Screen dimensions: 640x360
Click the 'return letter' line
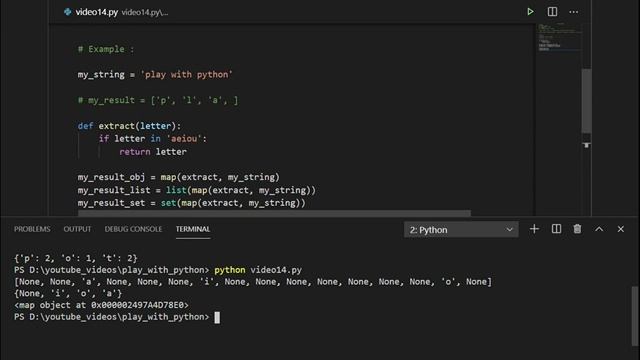(x=153, y=152)
